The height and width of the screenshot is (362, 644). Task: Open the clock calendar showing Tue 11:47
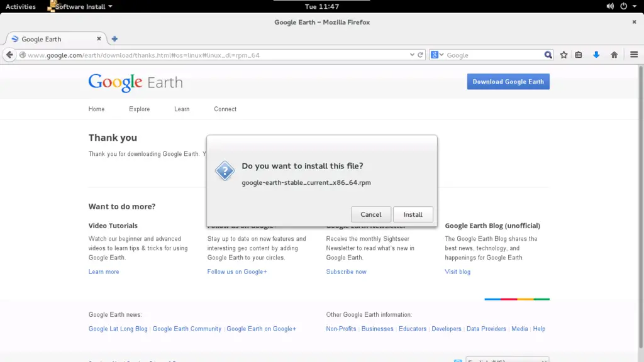pos(322,6)
